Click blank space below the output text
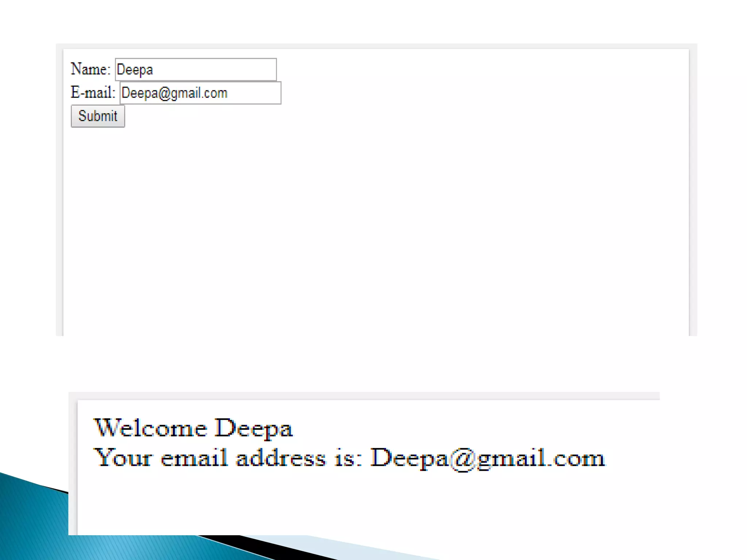Screen dimensions: 747x560 365,507
